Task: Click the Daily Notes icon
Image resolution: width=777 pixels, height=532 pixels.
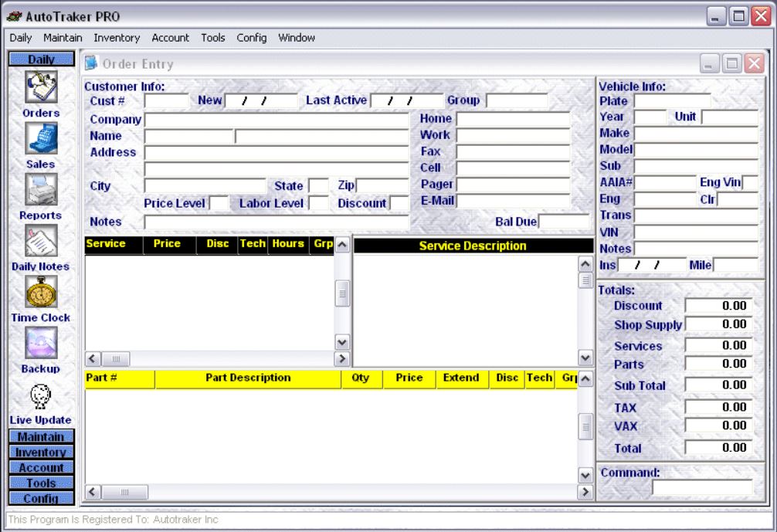Action: click(x=40, y=242)
